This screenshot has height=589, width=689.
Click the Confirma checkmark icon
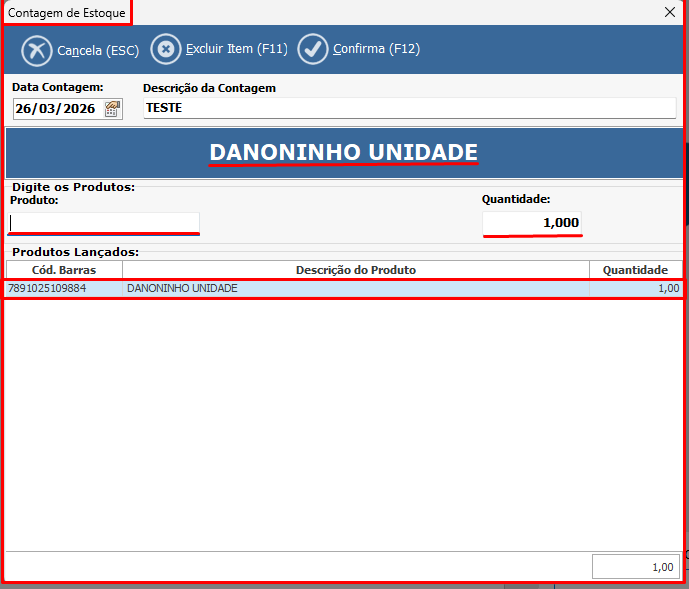[313, 49]
